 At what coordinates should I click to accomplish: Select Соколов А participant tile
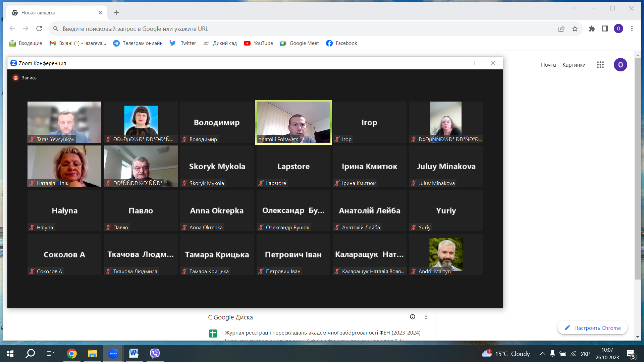(64, 254)
